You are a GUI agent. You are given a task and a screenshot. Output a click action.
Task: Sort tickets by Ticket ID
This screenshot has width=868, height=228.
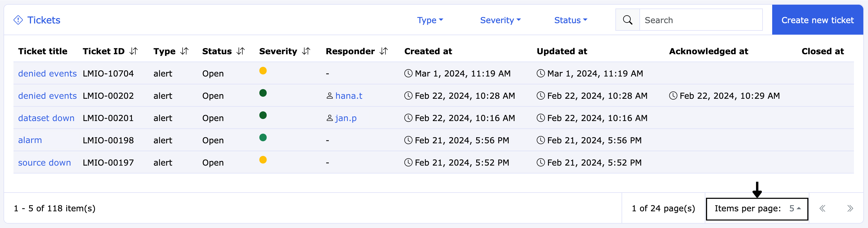coord(134,51)
